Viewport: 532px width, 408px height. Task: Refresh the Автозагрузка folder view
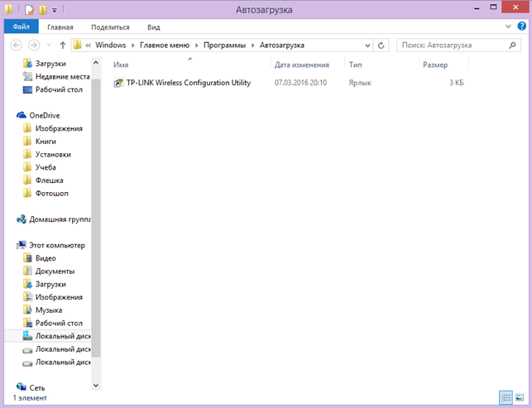pyautogui.click(x=381, y=45)
